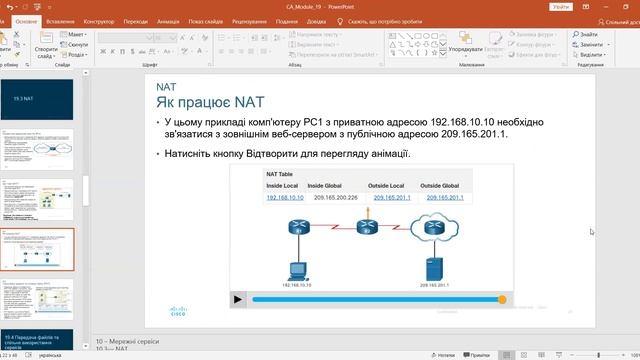Click the Undo arrow in title bar
This screenshot has height=360, width=640.
tap(10, 7)
